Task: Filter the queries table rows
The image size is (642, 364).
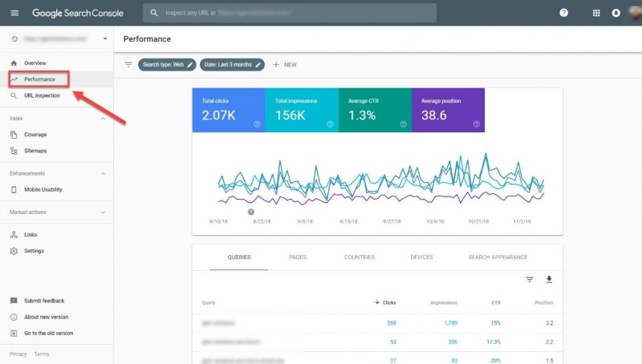Action: [530, 279]
